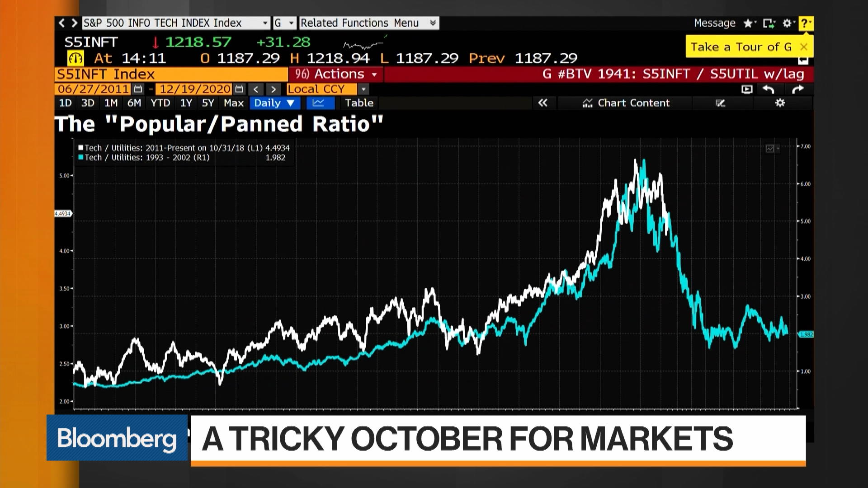This screenshot has height=488, width=868.
Task: Open the settings gear in the top toolbar
Action: coord(787,23)
